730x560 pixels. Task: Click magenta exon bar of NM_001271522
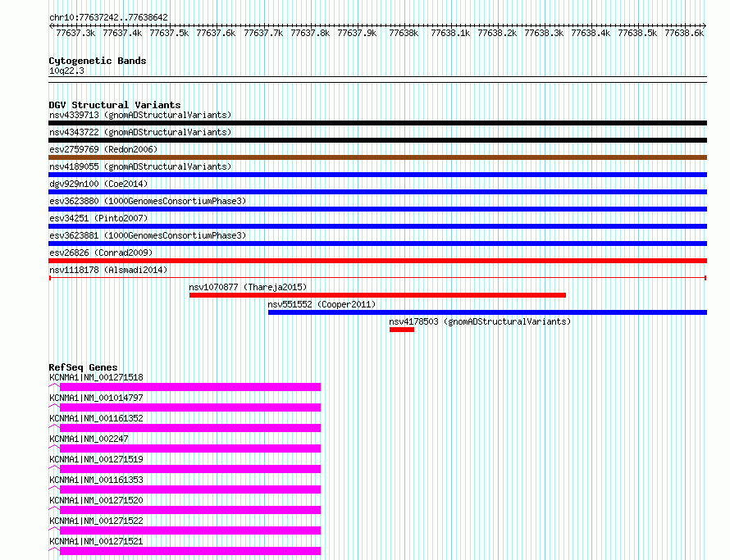(190, 530)
